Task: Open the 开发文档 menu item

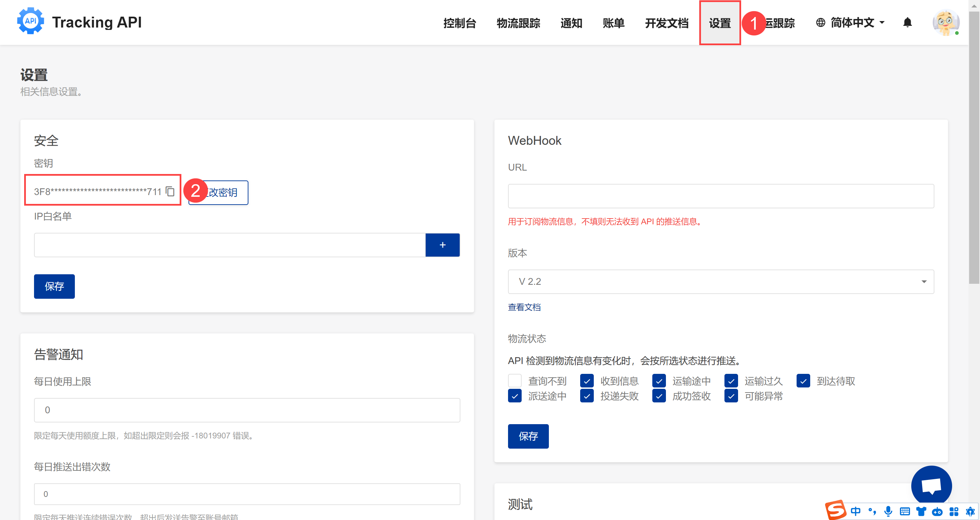Action: coord(667,23)
